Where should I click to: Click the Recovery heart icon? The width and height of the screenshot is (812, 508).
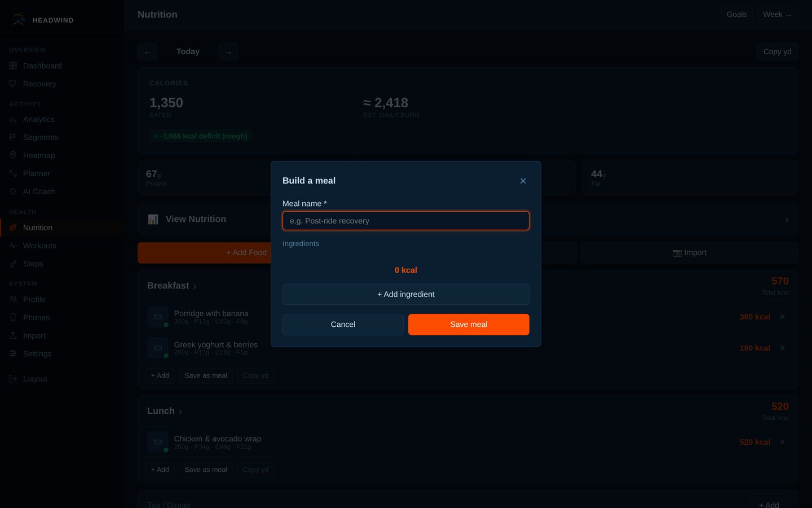[13, 84]
